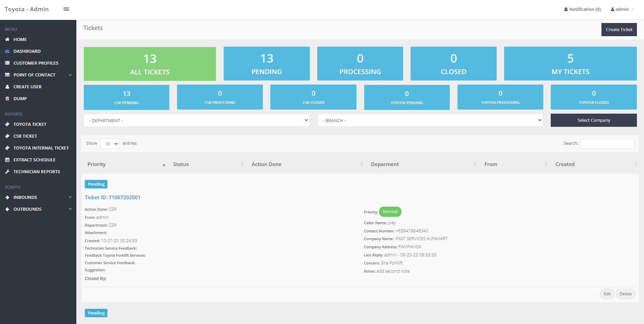The height and width of the screenshot is (324, 644).
Task: Click the Create User person icon
Action: click(x=7, y=87)
